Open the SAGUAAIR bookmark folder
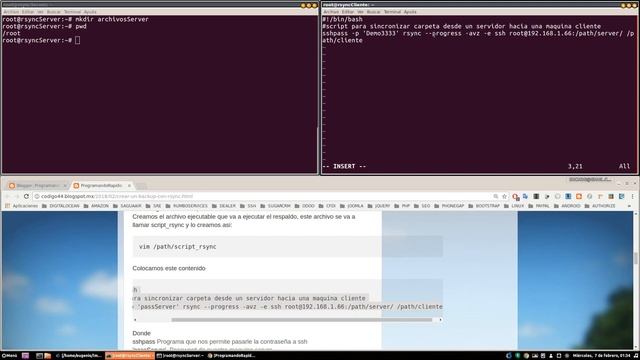The image size is (640, 360). 127,206
